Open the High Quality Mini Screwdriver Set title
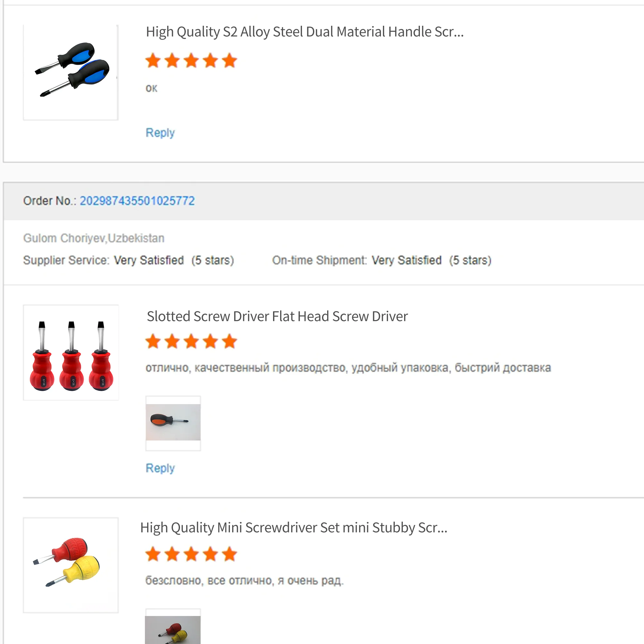Image resolution: width=644 pixels, height=644 pixels. [293, 528]
